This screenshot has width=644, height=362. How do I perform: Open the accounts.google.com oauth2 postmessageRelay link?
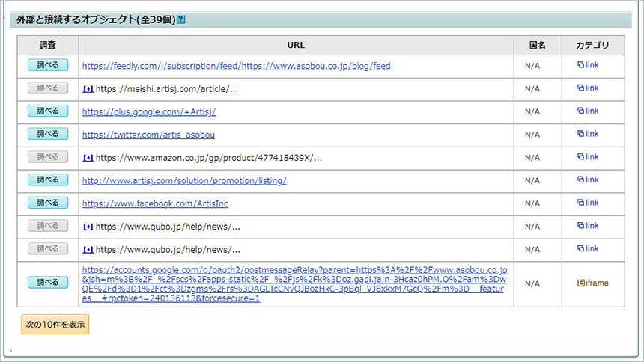294,284
